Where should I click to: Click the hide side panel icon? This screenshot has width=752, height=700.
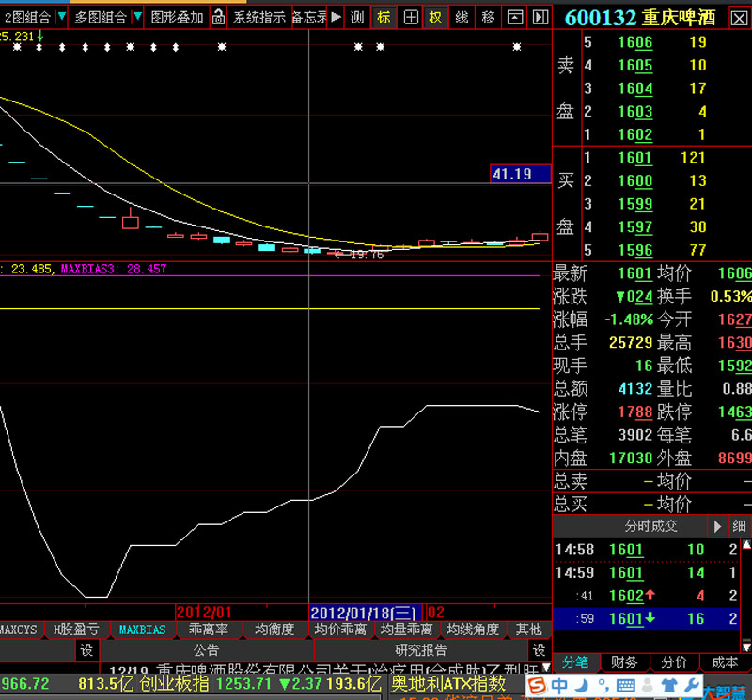pyautogui.click(x=540, y=18)
